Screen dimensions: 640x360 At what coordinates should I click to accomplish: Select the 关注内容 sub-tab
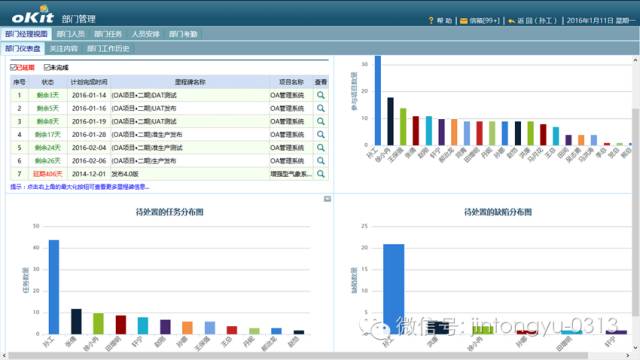[63, 49]
